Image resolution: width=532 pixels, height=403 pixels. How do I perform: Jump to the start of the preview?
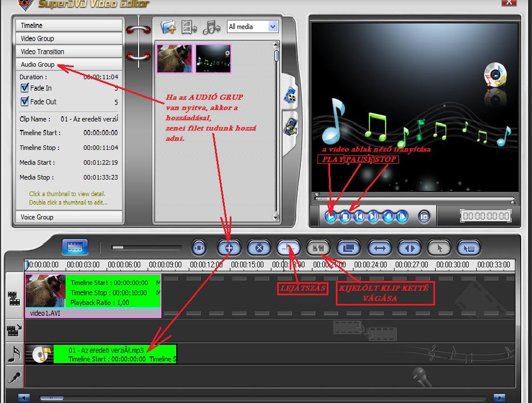[x=359, y=217]
